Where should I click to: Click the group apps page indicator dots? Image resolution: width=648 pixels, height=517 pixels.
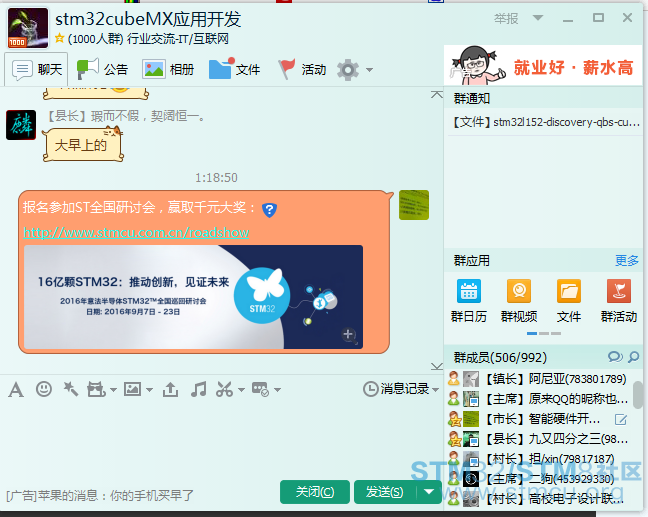(544, 333)
